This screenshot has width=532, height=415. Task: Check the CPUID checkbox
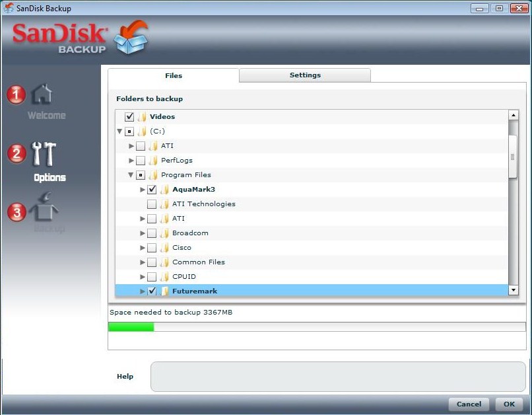pyautogui.click(x=152, y=277)
